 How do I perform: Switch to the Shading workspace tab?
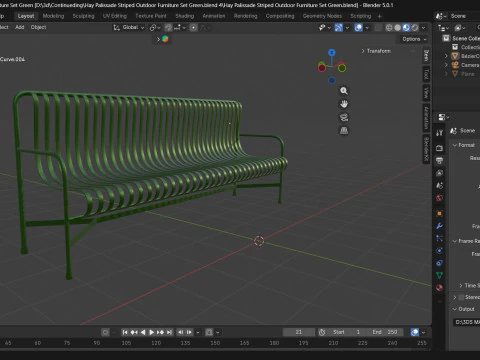(185, 16)
